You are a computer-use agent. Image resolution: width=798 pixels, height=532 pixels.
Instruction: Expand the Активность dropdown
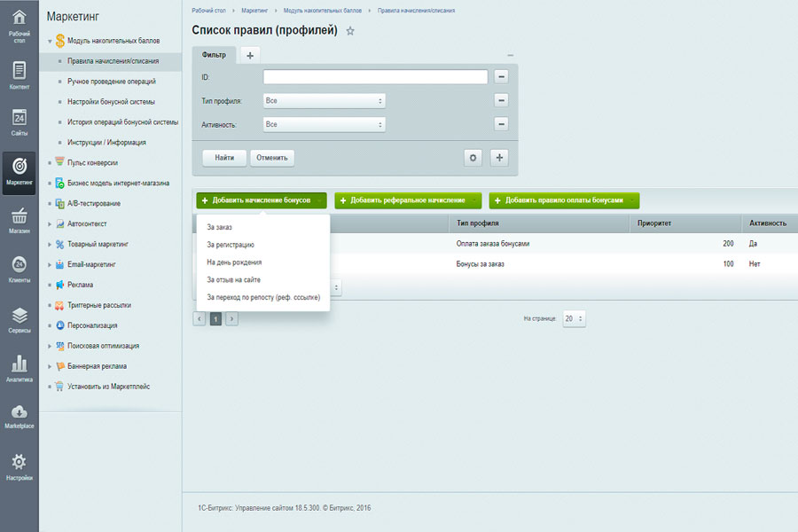[324, 125]
